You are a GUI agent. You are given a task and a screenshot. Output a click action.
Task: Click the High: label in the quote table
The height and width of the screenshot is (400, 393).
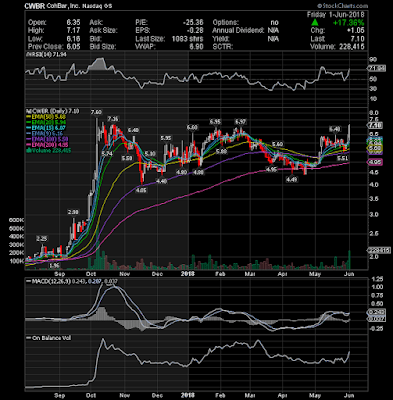pos(36,31)
